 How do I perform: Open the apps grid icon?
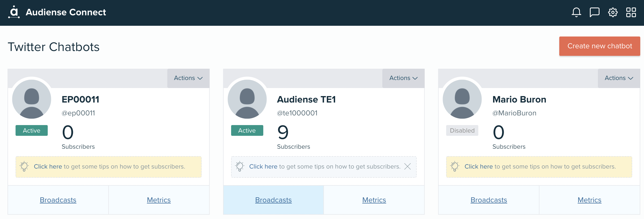tap(631, 12)
